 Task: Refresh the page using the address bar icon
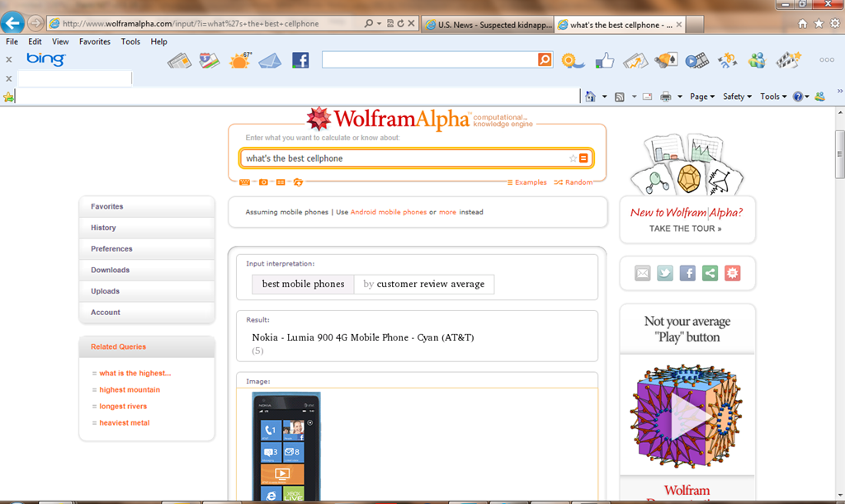pyautogui.click(x=400, y=24)
